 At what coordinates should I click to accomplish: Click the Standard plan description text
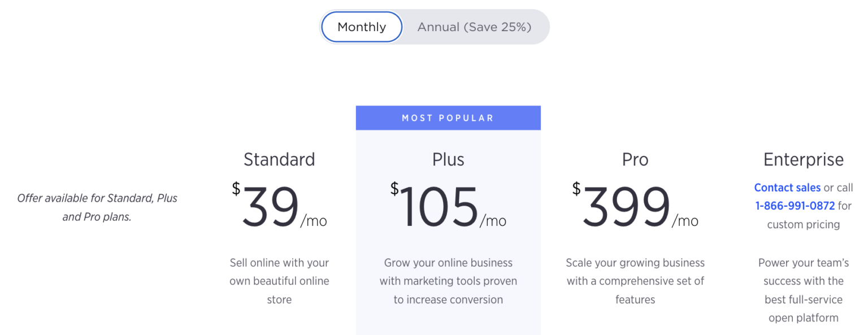(279, 281)
